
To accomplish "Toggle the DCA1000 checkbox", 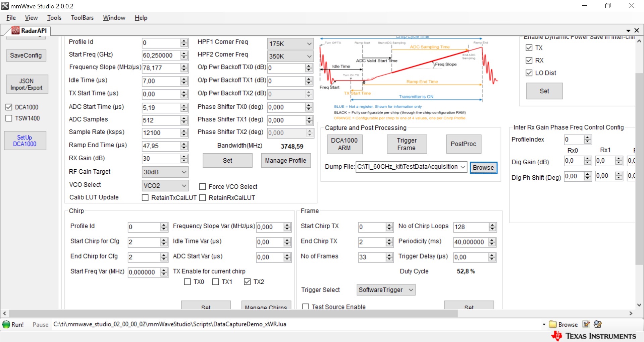I will [x=9, y=107].
